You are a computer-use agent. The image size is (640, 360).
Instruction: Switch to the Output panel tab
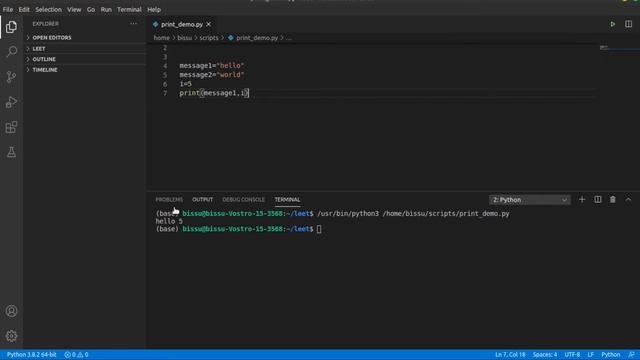[x=202, y=200]
